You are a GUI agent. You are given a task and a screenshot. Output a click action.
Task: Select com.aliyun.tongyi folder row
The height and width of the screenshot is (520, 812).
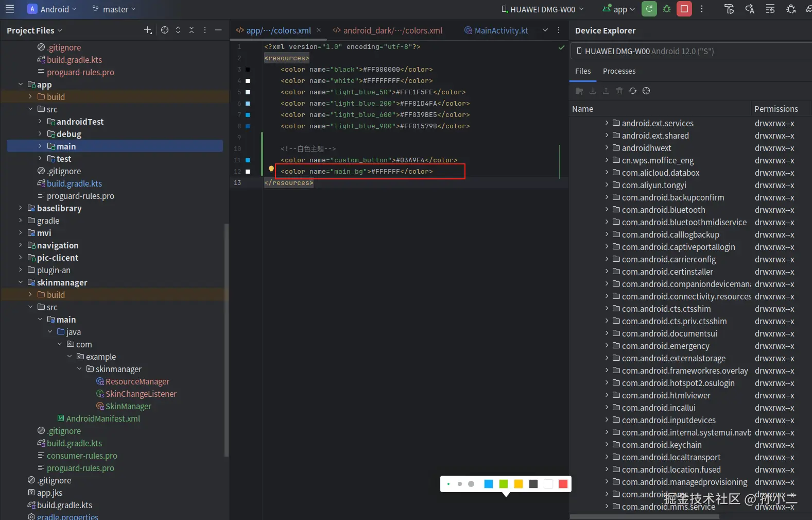click(690, 185)
